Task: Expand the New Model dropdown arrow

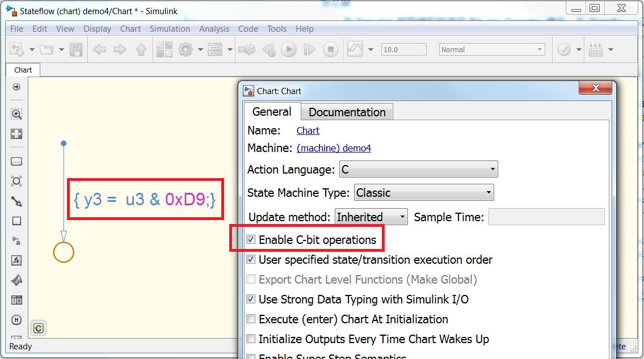Action: click(32, 50)
